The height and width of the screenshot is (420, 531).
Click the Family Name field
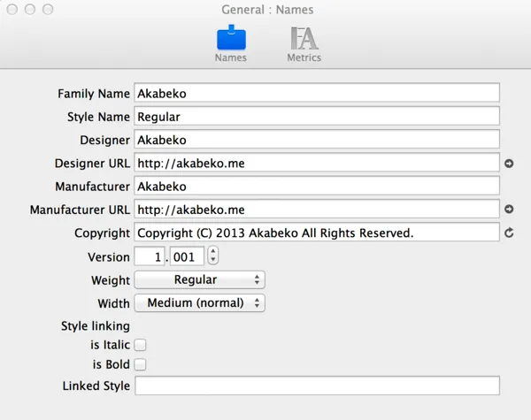(x=316, y=93)
